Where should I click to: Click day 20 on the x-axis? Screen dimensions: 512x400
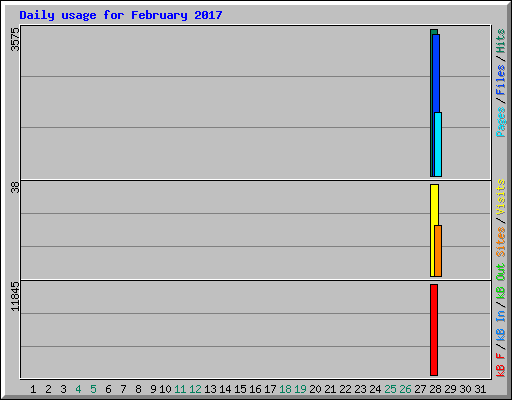click(315, 389)
